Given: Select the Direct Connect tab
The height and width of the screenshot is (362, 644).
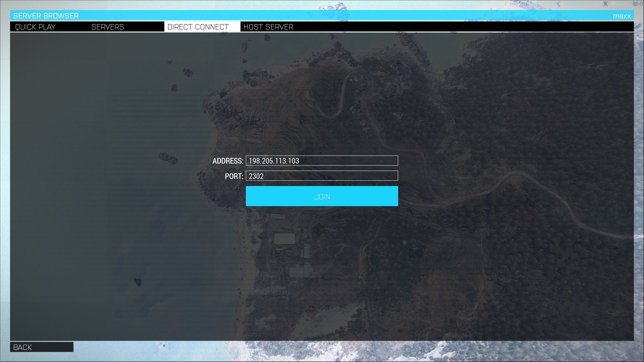Looking at the screenshot, I should click(198, 27).
